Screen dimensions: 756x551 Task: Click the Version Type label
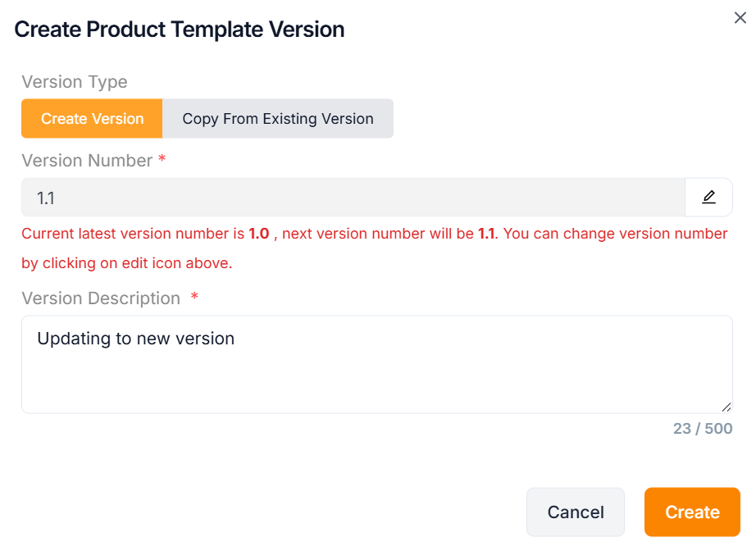[x=75, y=82]
